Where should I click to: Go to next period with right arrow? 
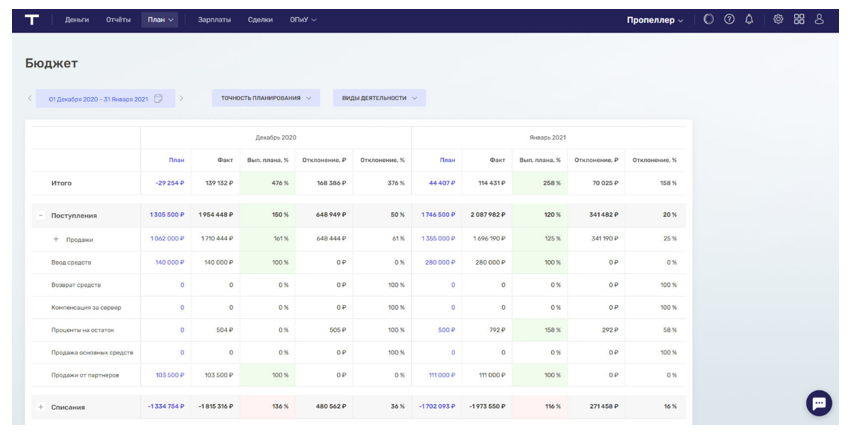(181, 98)
